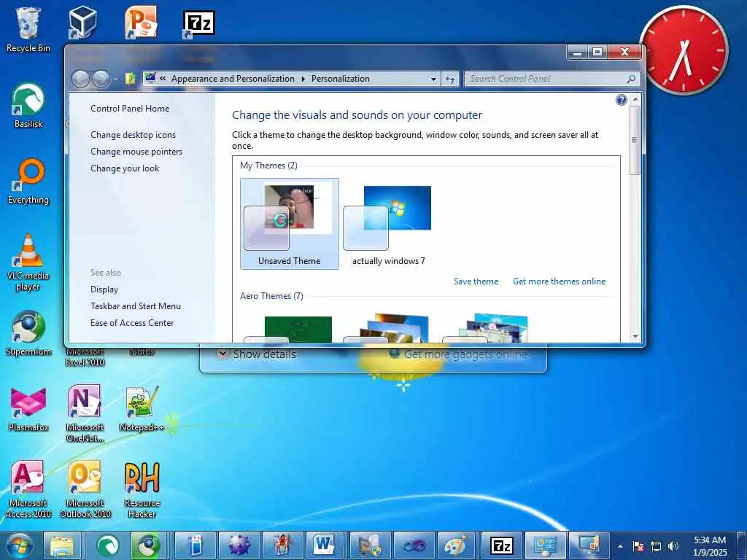Click the taskbar clock showing 5:34 AM
The width and height of the screenshot is (747, 560).
(710, 545)
